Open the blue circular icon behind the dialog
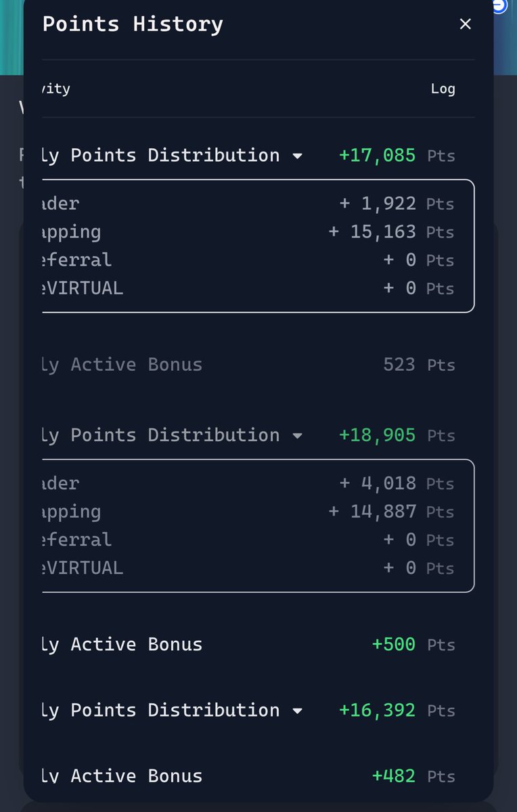Viewport: 517px width, 812px height. pos(501,6)
